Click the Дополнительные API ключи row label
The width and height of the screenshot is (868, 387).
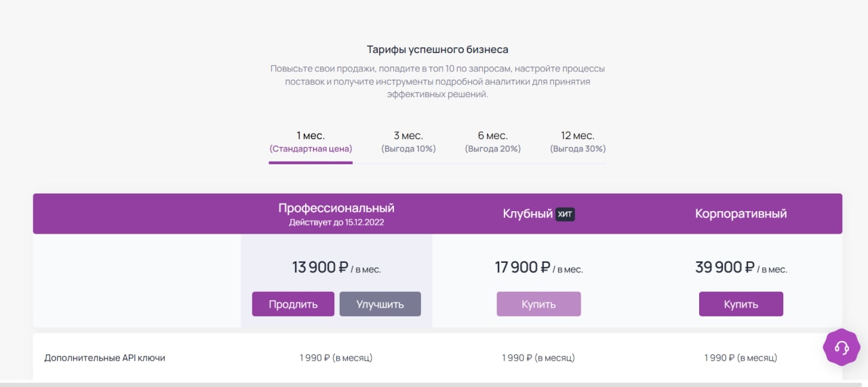coord(104,358)
